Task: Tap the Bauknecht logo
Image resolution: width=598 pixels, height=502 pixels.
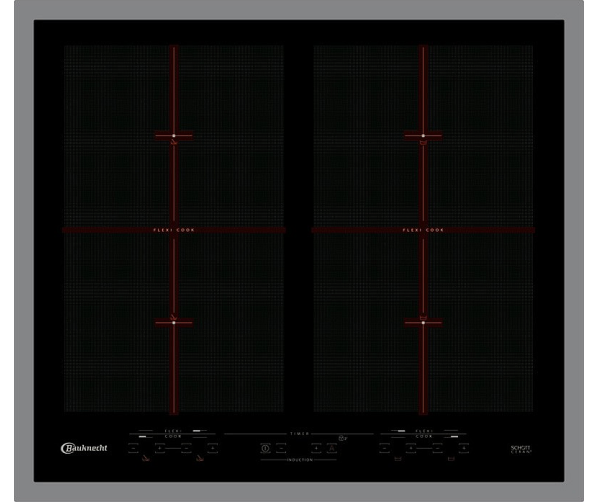Action: tap(84, 448)
